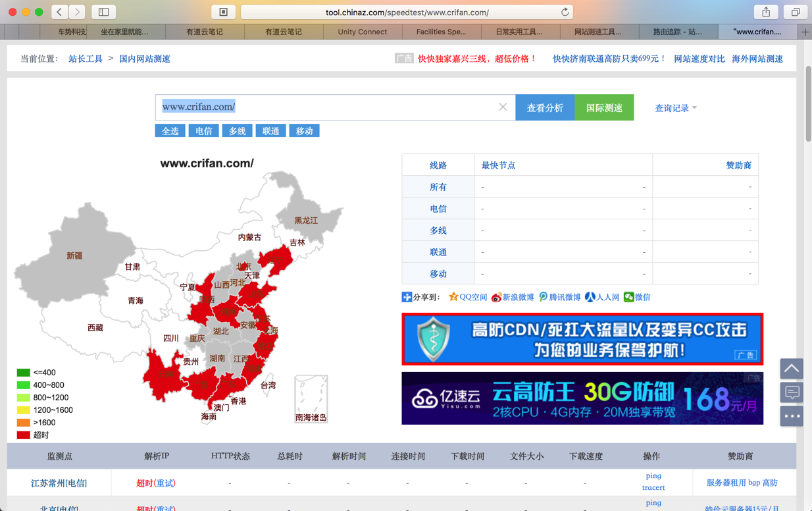Click the 黑龙江 region on map
812x511 pixels.
click(306, 220)
